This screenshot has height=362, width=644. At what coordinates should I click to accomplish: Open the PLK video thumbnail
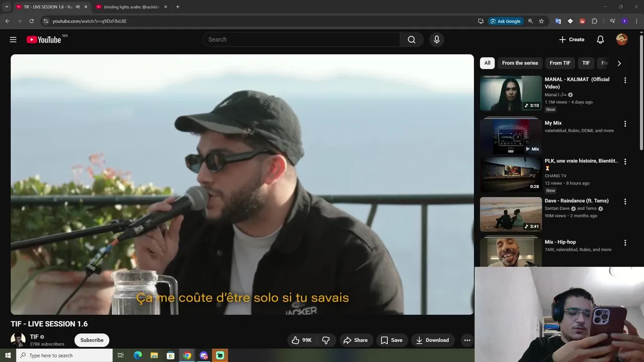click(x=511, y=174)
